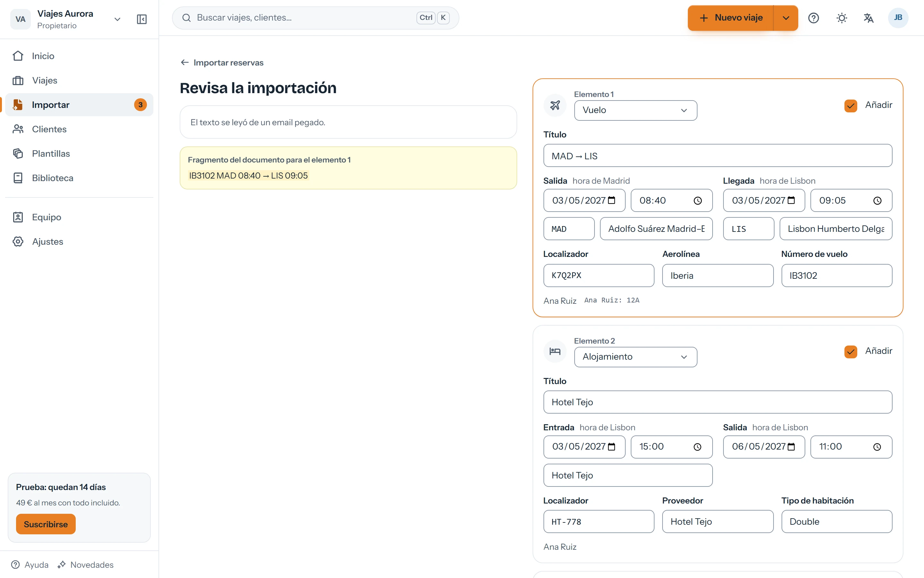Open the help question mark icon
The image size is (924, 578).
tap(814, 18)
